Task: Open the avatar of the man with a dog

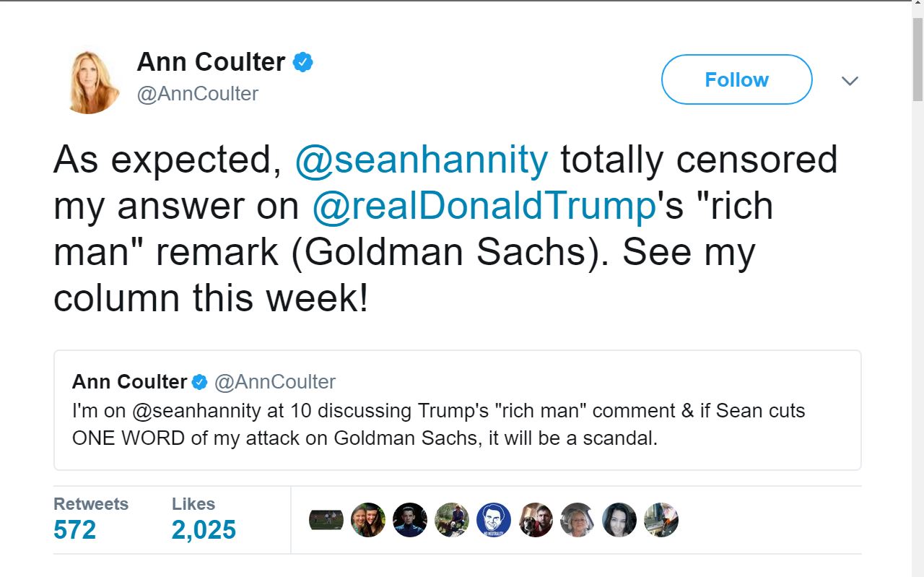Action: (536, 520)
